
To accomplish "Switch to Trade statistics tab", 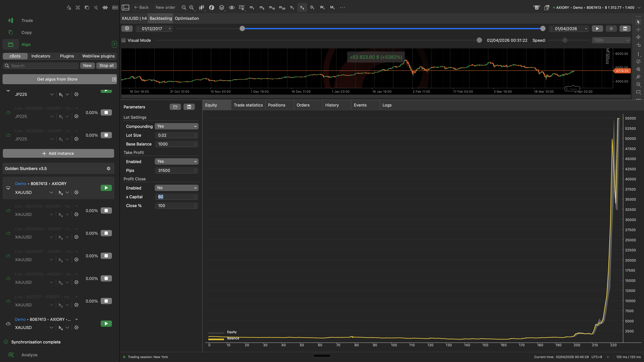I will click(x=248, y=105).
